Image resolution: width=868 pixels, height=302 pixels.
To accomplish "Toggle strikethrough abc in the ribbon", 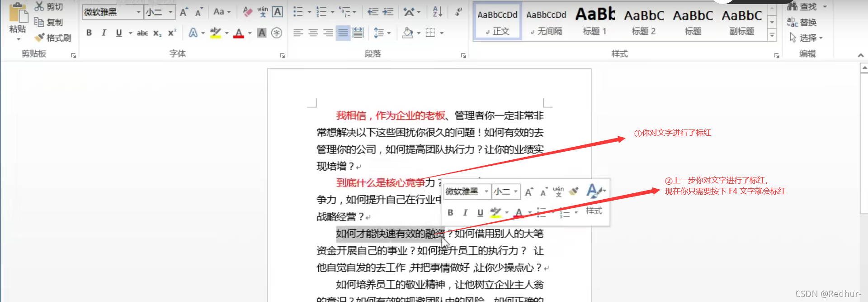I will [x=142, y=33].
